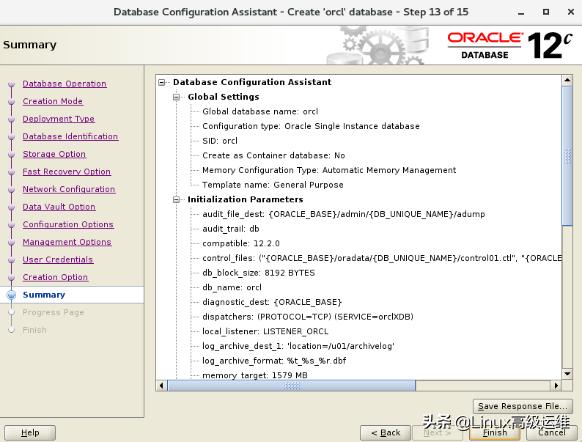The width and height of the screenshot is (582, 442).
Task: Maximize the Database Configuration Assistant window
Action: coord(546,12)
